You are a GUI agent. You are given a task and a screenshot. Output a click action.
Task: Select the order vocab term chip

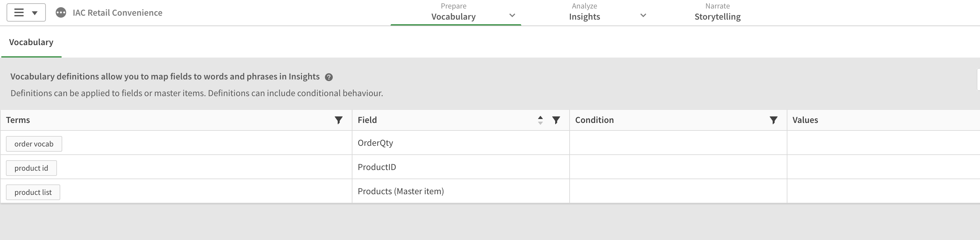34,144
